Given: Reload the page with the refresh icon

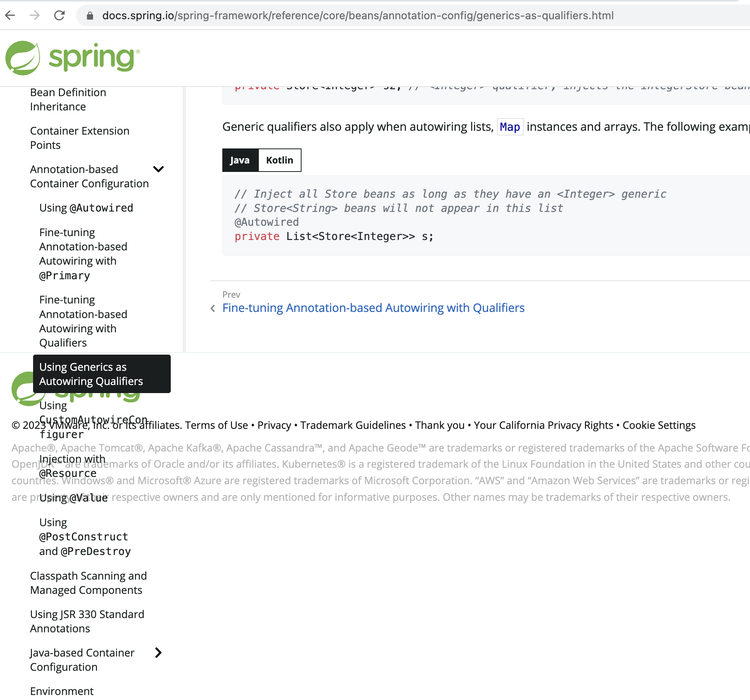Looking at the screenshot, I should [x=59, y=15].
